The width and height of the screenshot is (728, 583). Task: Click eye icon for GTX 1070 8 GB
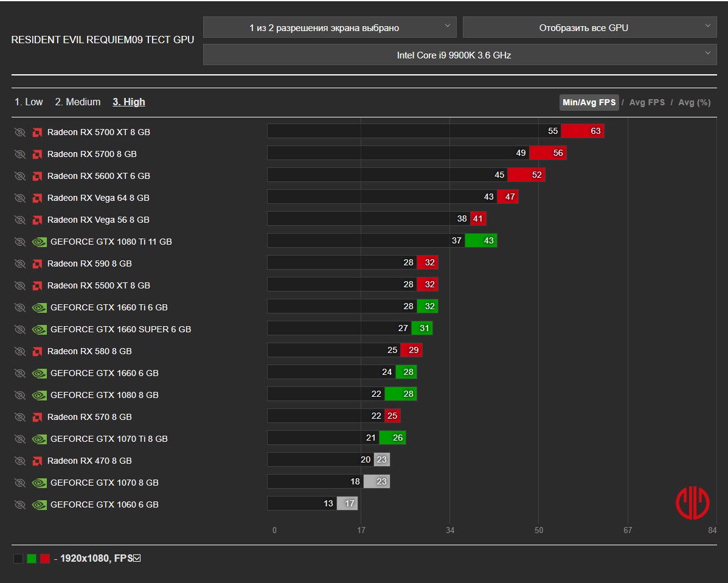(20, 483)
